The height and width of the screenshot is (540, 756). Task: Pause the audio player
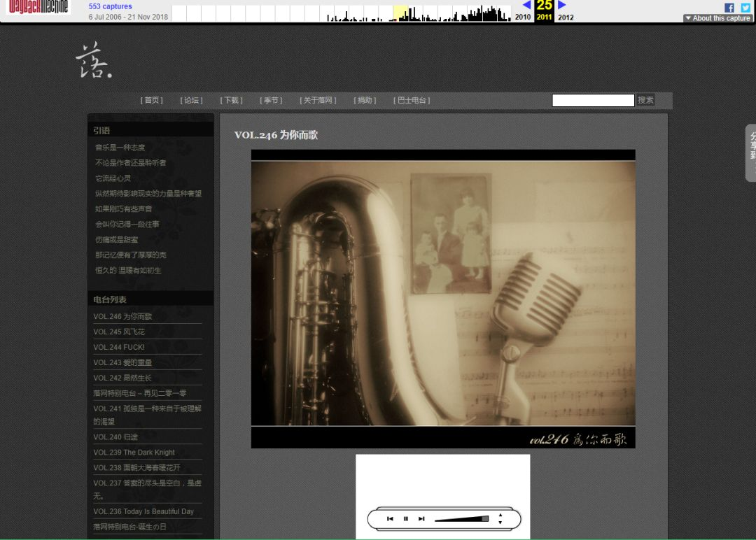point(406,519)
